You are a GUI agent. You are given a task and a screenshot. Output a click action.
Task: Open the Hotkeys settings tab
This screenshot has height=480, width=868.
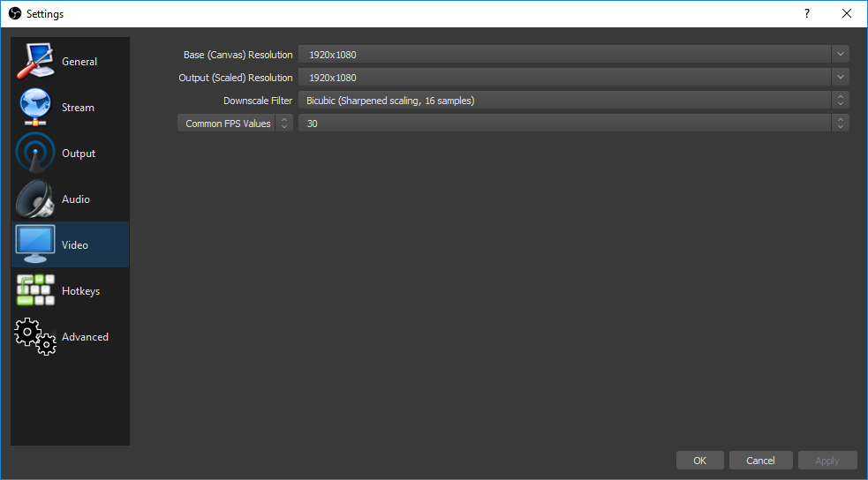(x=71, y=291)
